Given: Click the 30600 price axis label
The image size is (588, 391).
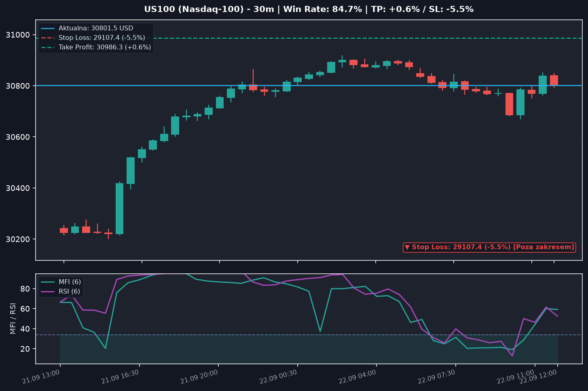Looking at the screenshot, I should click(18, 137).
